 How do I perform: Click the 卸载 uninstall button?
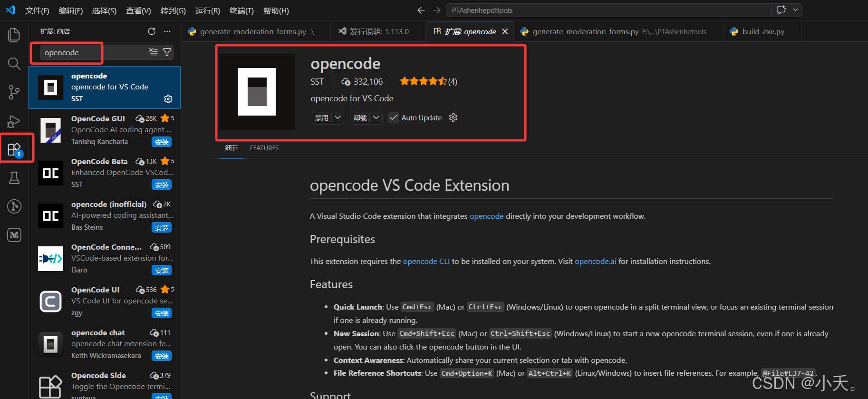coord(360,117)
